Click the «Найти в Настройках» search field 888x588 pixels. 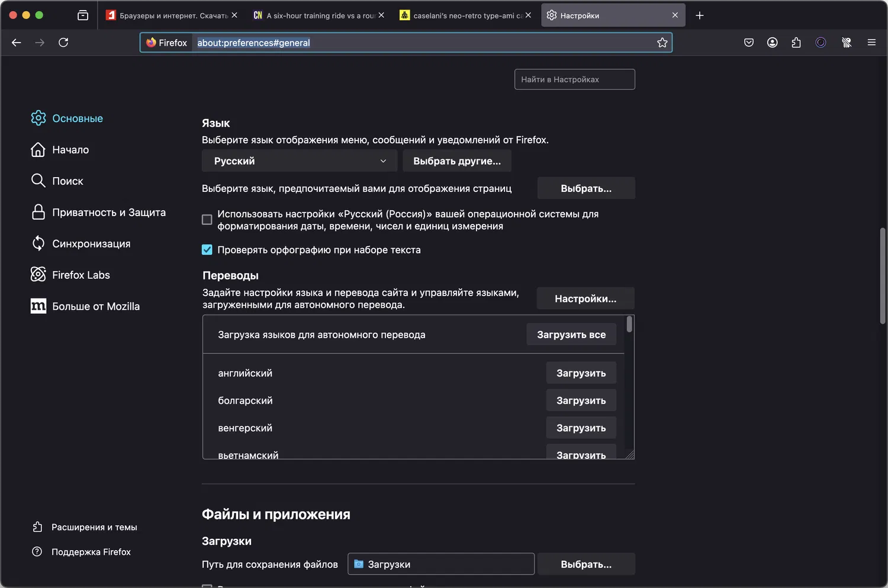[574, 79]
